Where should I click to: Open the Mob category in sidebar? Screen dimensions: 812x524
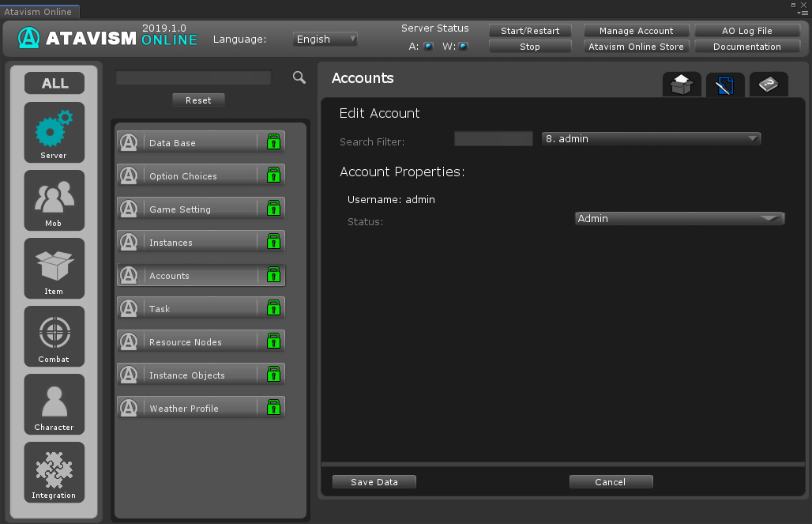tap(54, 200)
